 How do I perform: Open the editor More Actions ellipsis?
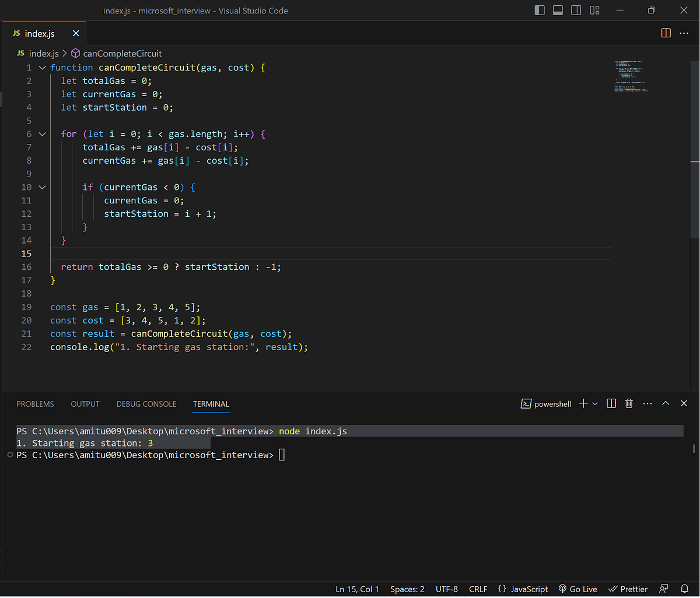684,33
